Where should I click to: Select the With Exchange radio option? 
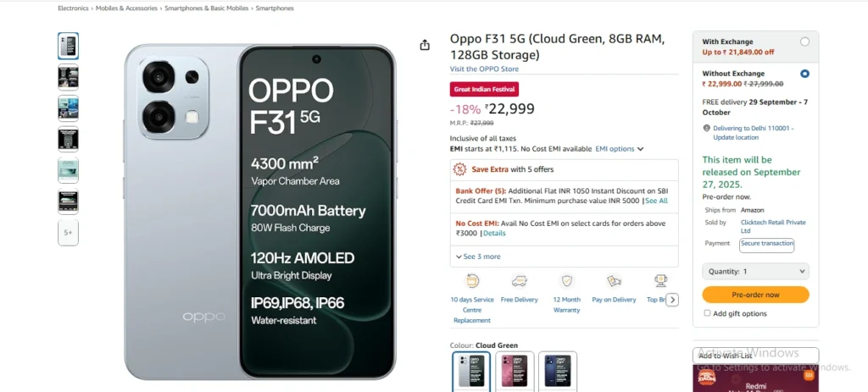tap(804, 41)
